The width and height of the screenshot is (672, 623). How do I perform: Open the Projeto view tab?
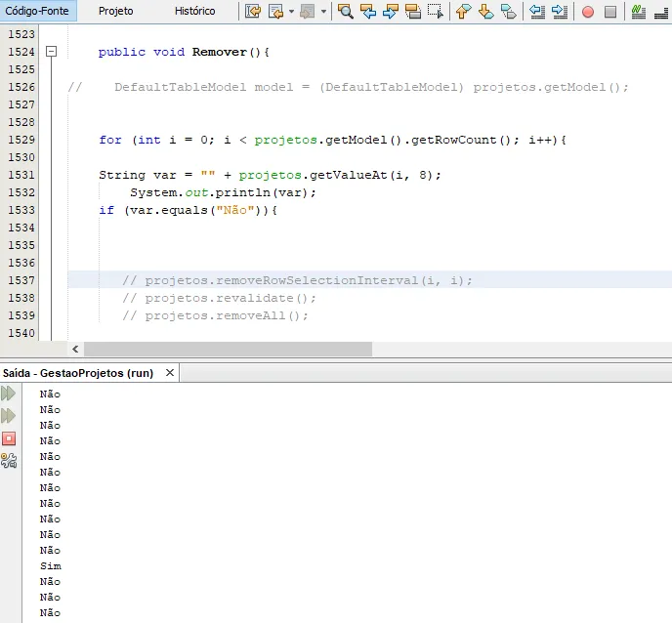(x=115, y=12)
